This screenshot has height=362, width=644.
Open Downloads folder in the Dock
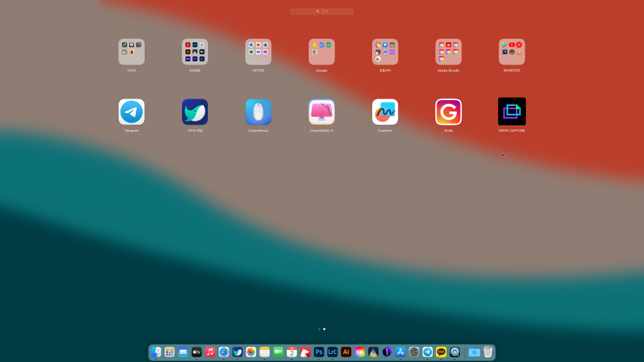(x=474, y=352)
